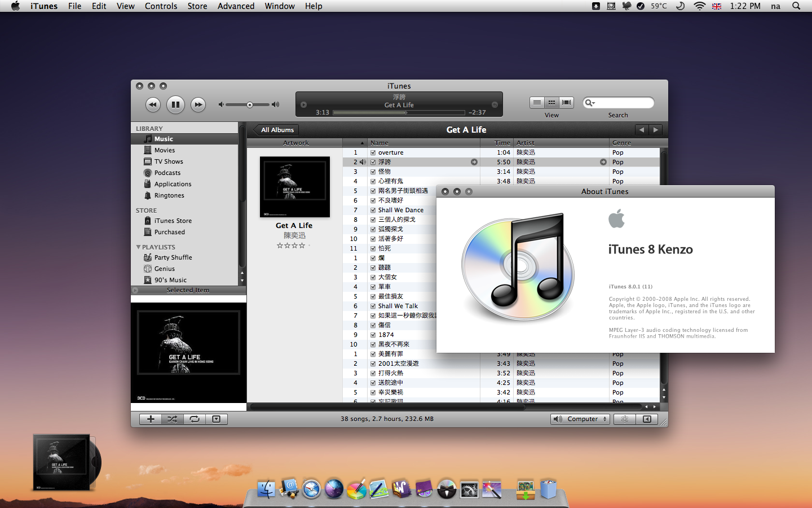This screenshot has height=508, width=812.
Task: Uncheck the Shall We Talk checkbox
Action: (373, 306)
